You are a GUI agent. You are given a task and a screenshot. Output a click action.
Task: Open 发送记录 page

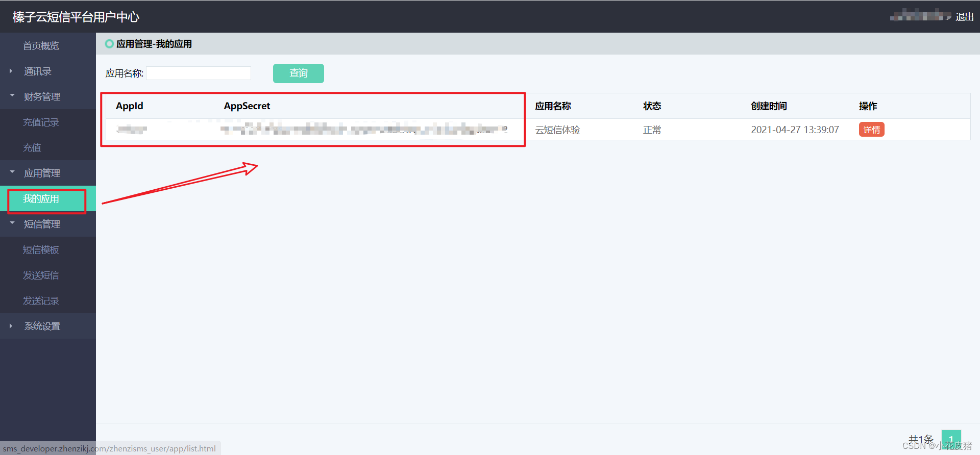click(41, 301)
